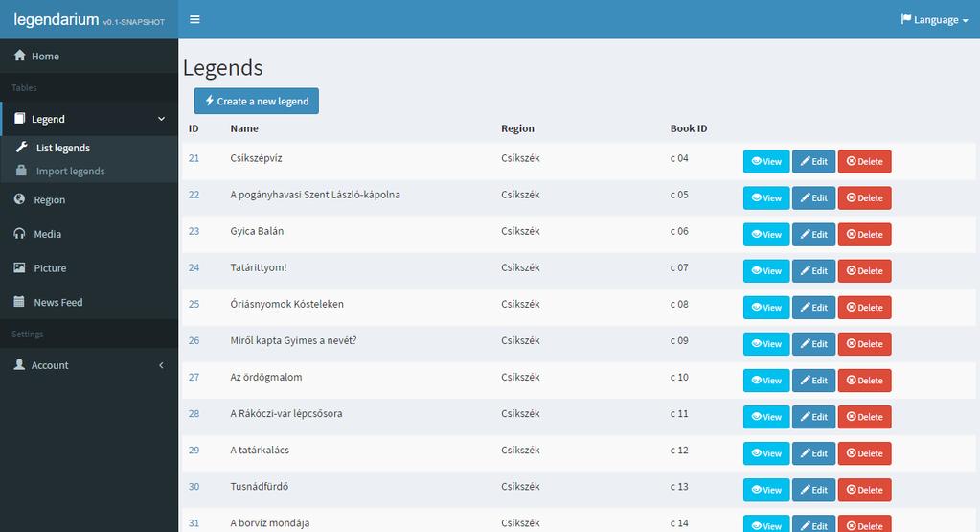Edit legend with Book ID c 05
This screenshot has width=980, height=532.
pos(813,197)
